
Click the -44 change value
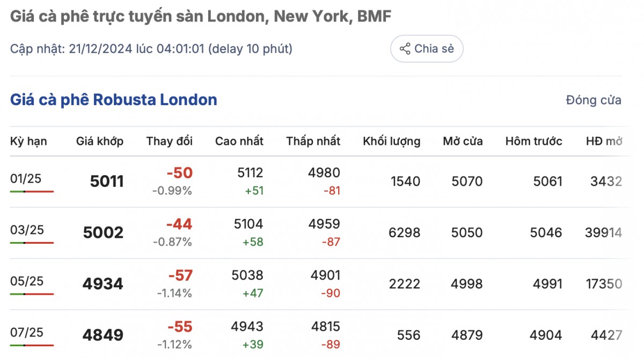[x=179, y=224]
